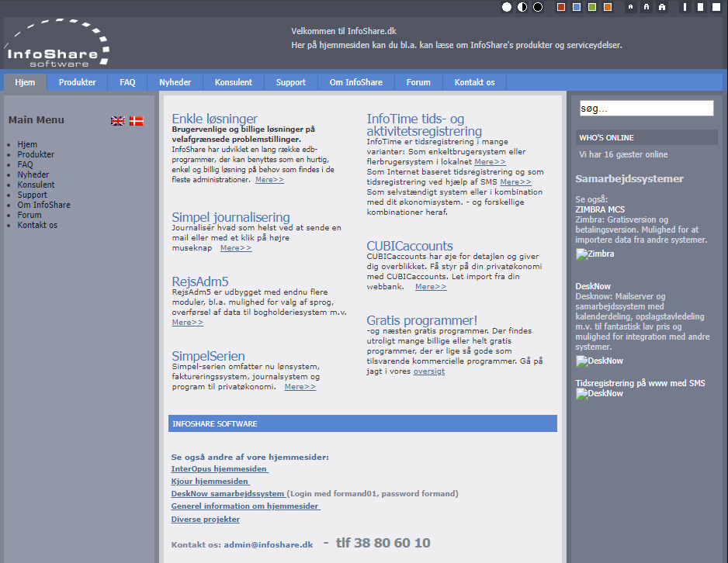Screen dimensions: 728x563
Task: Click Produkter in the Main Menu list
Action: [36, 154]
